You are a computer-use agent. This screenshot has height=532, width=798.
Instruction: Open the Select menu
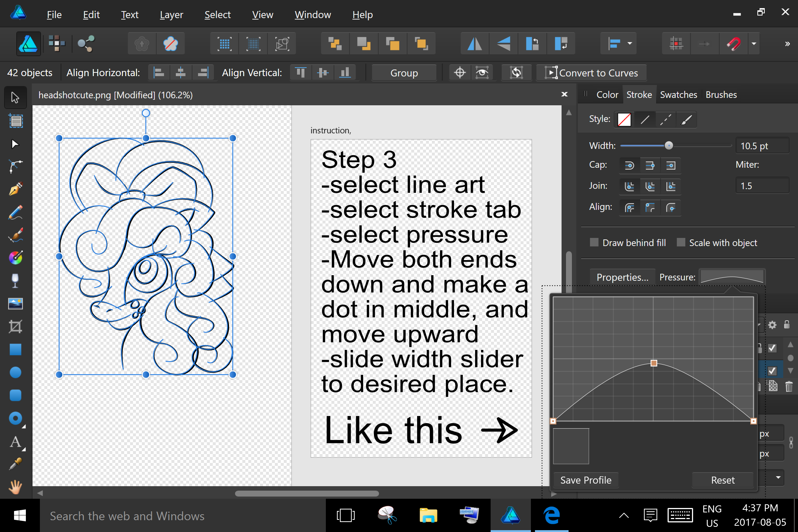click(218, 15)
